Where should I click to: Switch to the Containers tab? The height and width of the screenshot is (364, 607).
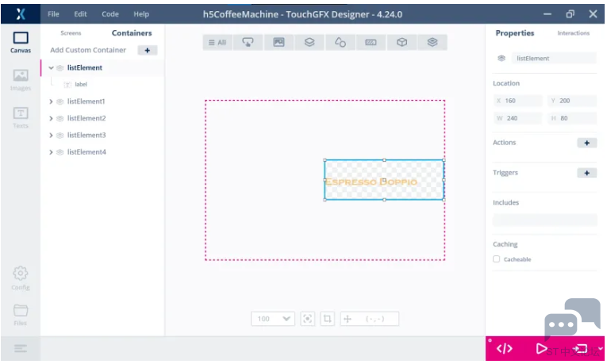click(132, 33)
